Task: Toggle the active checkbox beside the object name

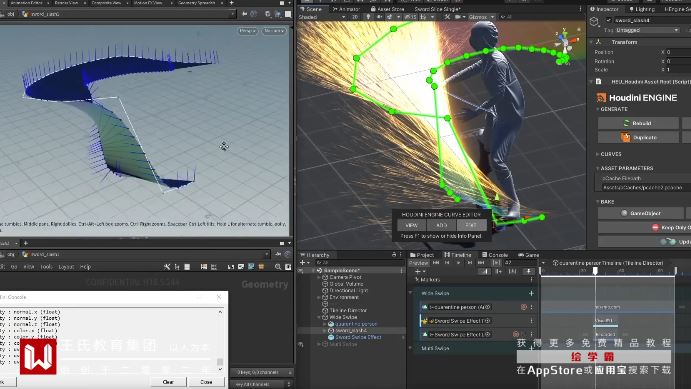Action: [x=609, y=20]
